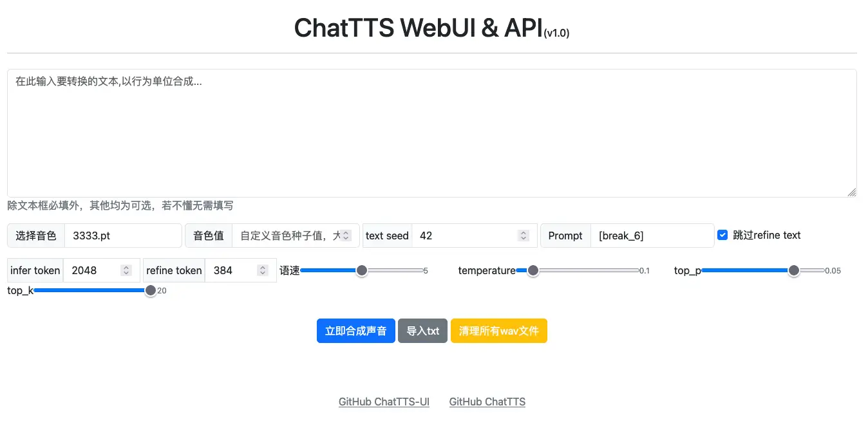Open the GitHub ChatTTS-UI link
Screen dimensions: 868x426
click(x=384, y=402)
